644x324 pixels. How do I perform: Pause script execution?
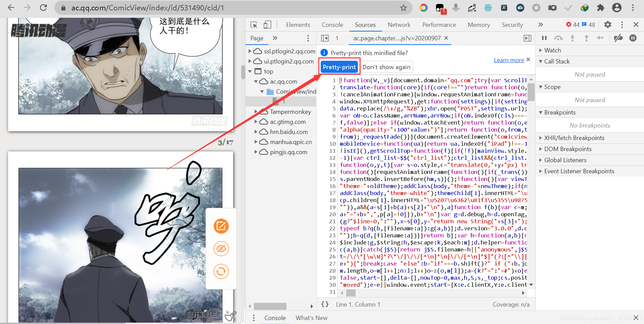pyautogui.click(x=544, y=38)
